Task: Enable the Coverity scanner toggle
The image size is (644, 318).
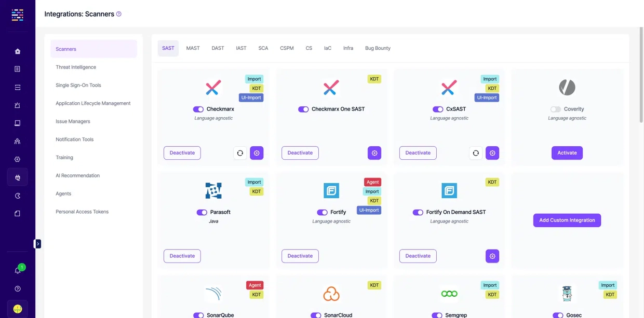Action: [x=556, y=109]
